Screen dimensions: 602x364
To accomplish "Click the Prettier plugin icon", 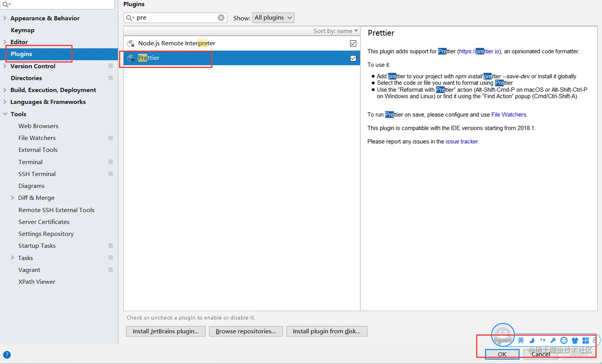I will coord(131,58).
